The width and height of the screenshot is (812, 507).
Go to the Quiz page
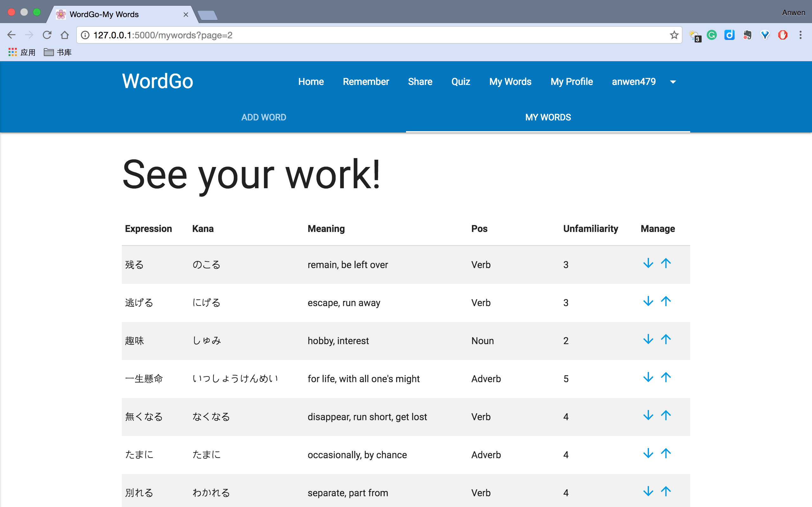(x=460, y=82)
